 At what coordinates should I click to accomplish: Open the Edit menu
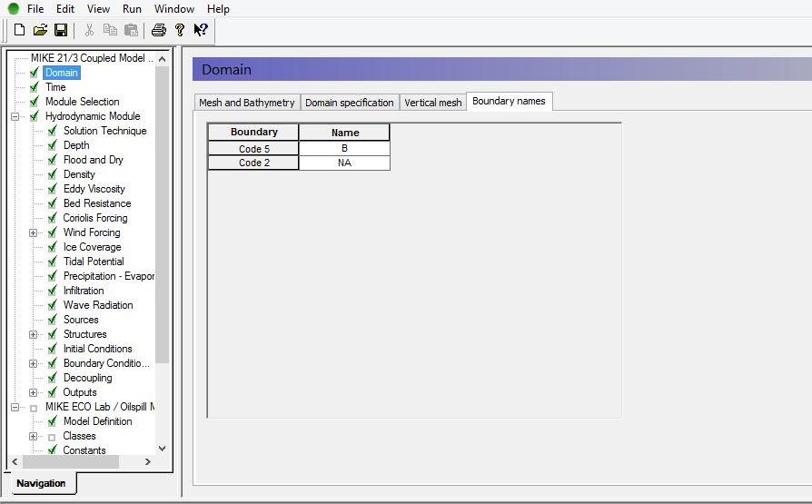coord(65,9)
